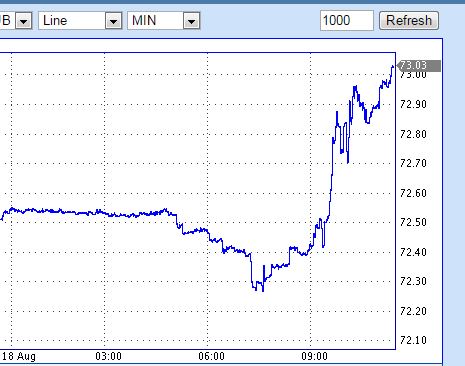Click the Refresh button
The width and height of the screenshot is (465, 366).
coord(409,21)
